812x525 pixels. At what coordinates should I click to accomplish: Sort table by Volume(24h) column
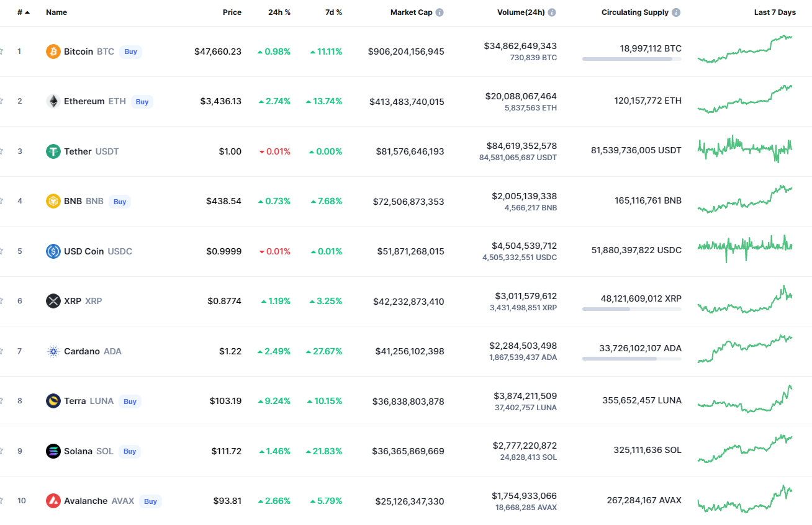520,12
